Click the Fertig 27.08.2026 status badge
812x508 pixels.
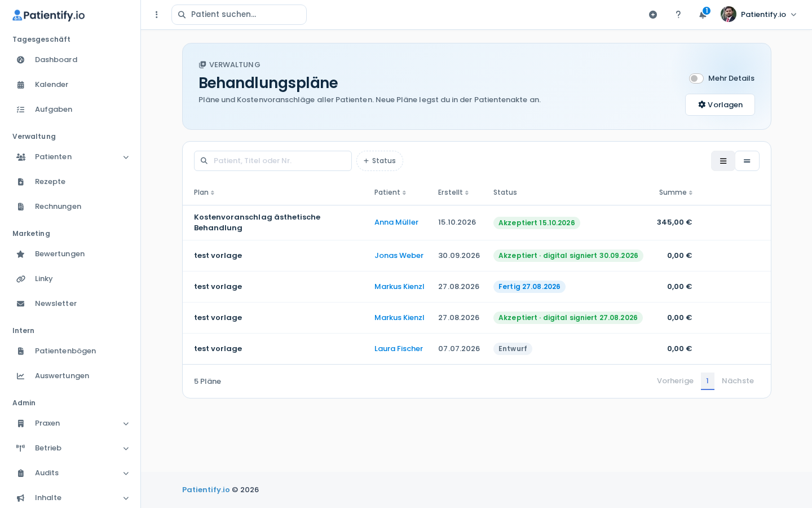point(529,287)
